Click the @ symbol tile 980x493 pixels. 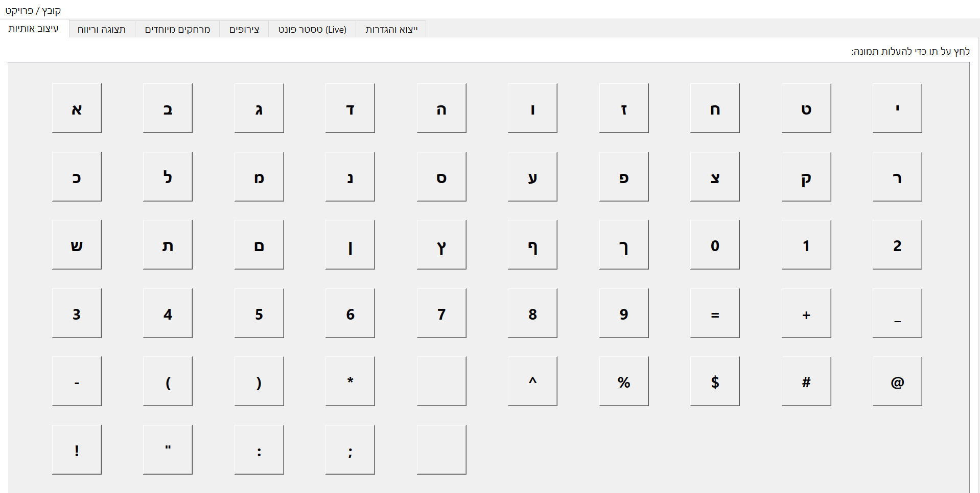click(x=897, y=382)
